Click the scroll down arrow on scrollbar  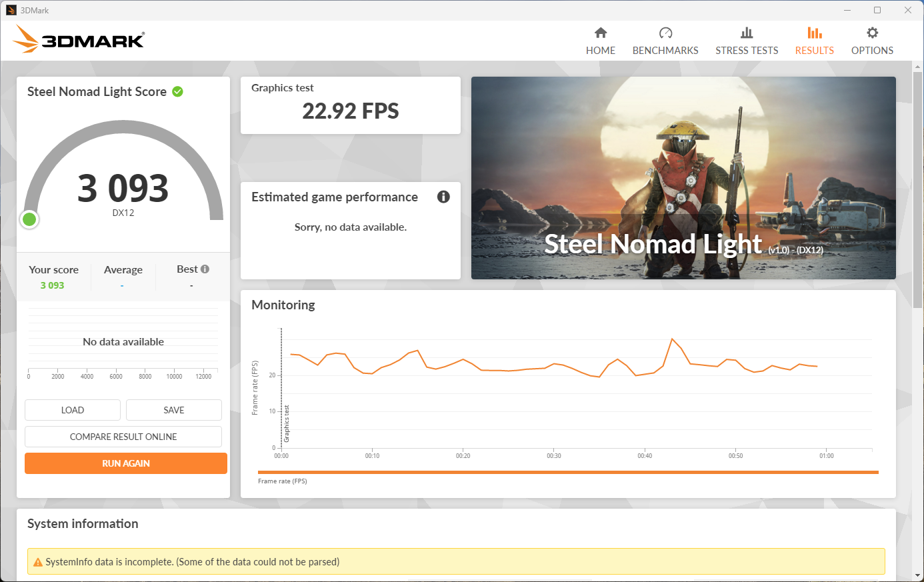(917, 575)
